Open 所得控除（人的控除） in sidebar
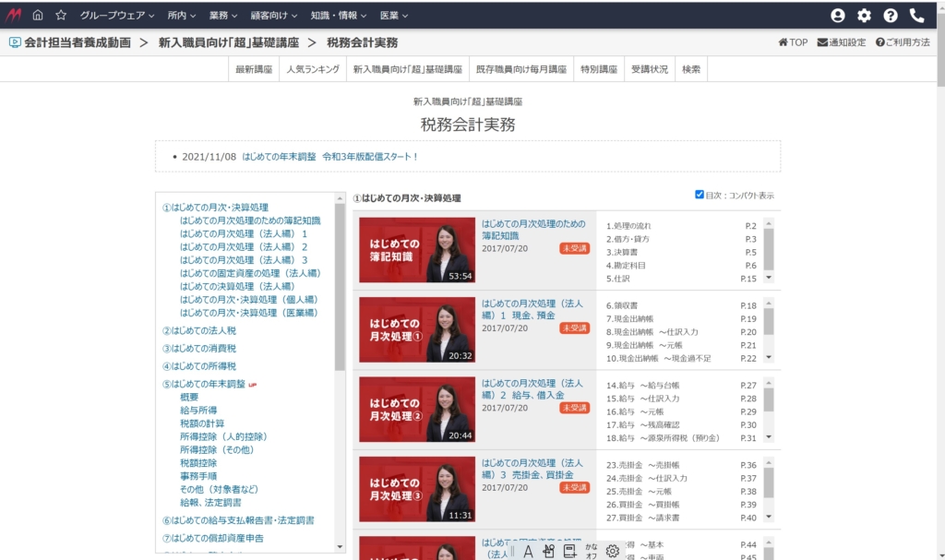 click(x=223, y=436)
